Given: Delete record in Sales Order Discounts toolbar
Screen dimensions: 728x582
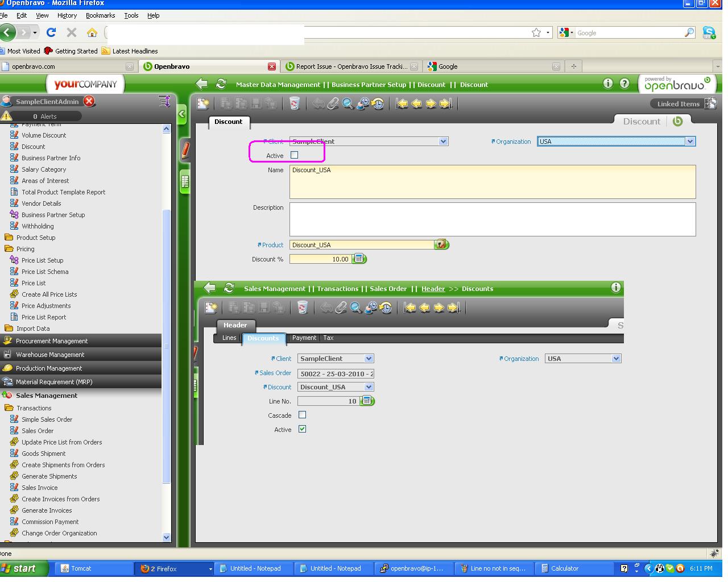Looking at the screenshot, I should (x=302, y=307).
